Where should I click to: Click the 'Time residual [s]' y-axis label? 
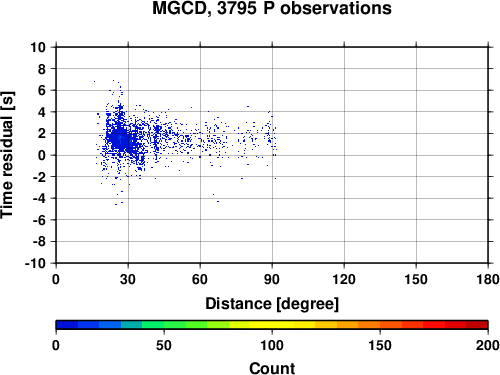click(x=7, y=155)
